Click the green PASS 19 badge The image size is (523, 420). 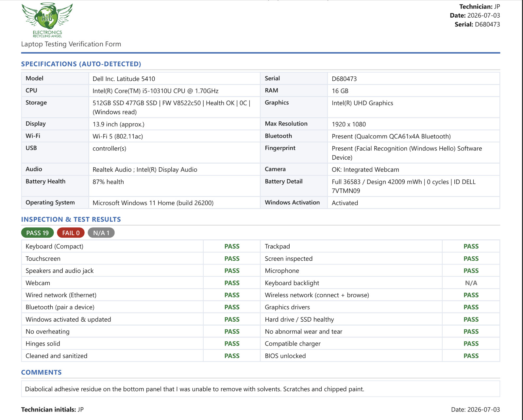(x=37, y=233)
